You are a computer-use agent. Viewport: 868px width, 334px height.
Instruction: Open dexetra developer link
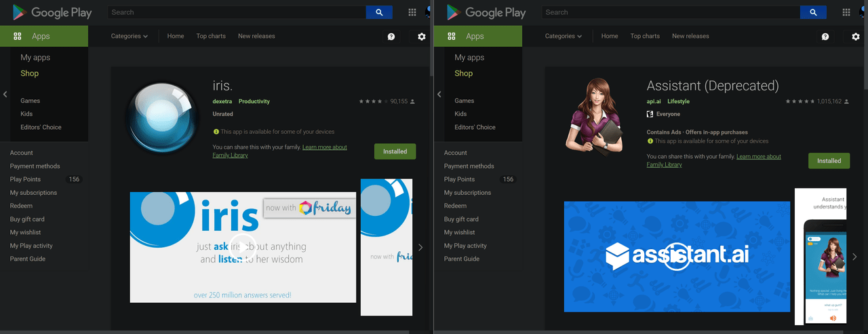point(222,101)
